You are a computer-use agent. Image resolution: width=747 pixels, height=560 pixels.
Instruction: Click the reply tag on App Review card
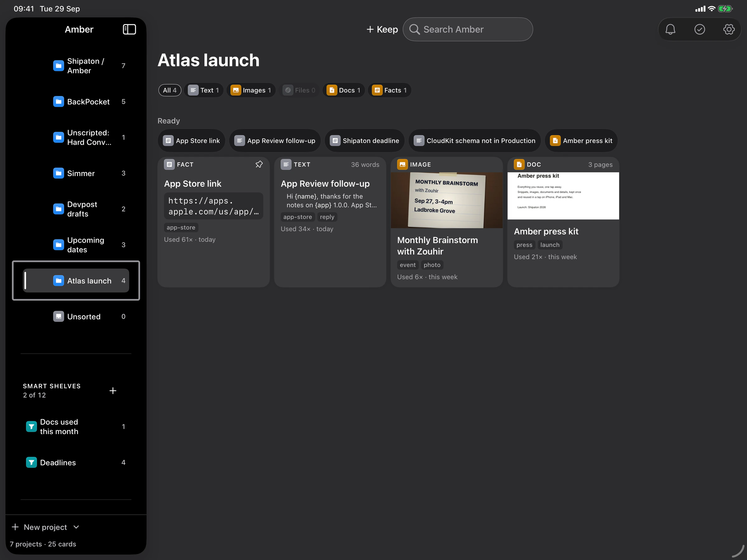coord(327,217)
